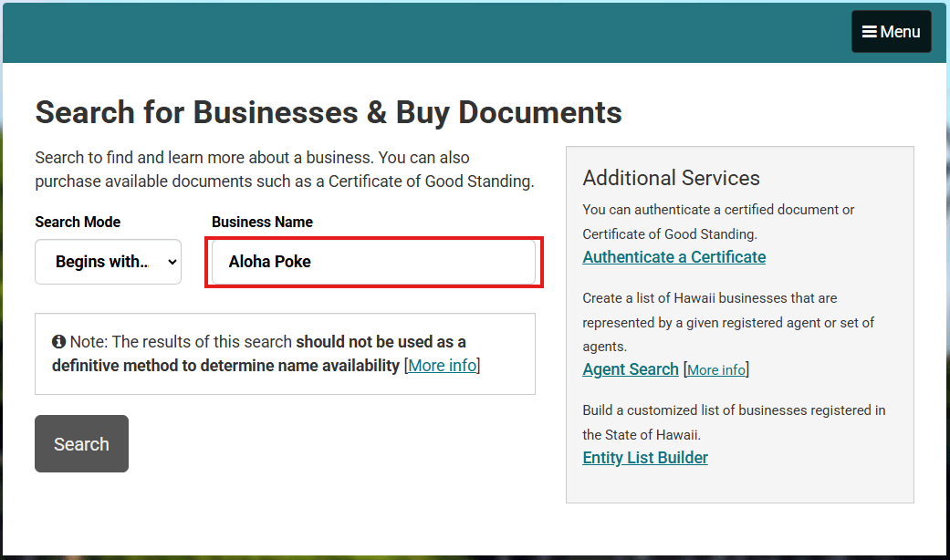This screenshot has width=950, height=560.
Task: Go to the Agent Search link
Action: pyautogui.click(x=630, y=369)
